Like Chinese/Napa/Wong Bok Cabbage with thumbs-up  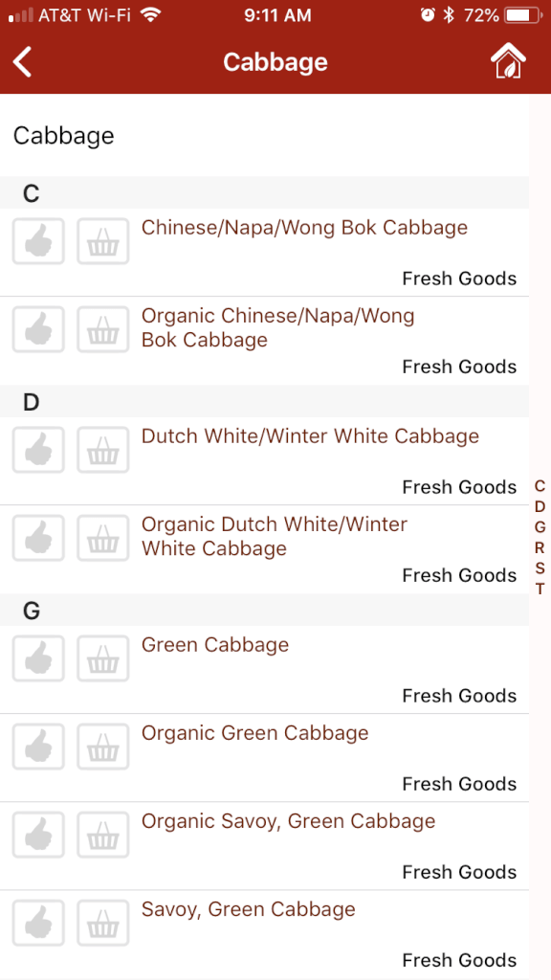(38, 241)
